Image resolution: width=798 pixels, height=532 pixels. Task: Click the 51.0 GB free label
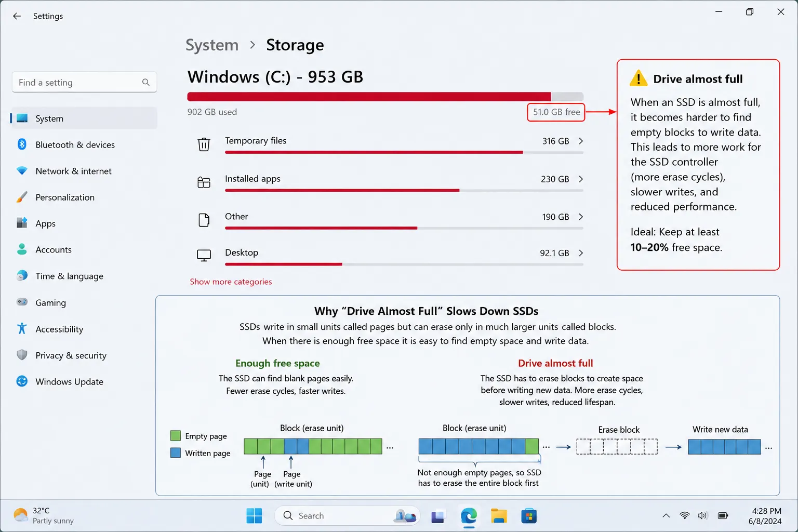click(x=556, y=112)
